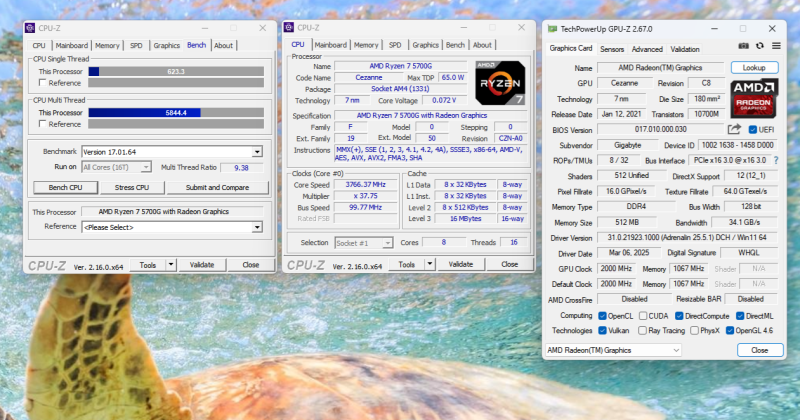800x420 pixels.
Task: Toggle OpenCL checkbox
Action: (x=602, y=316)
